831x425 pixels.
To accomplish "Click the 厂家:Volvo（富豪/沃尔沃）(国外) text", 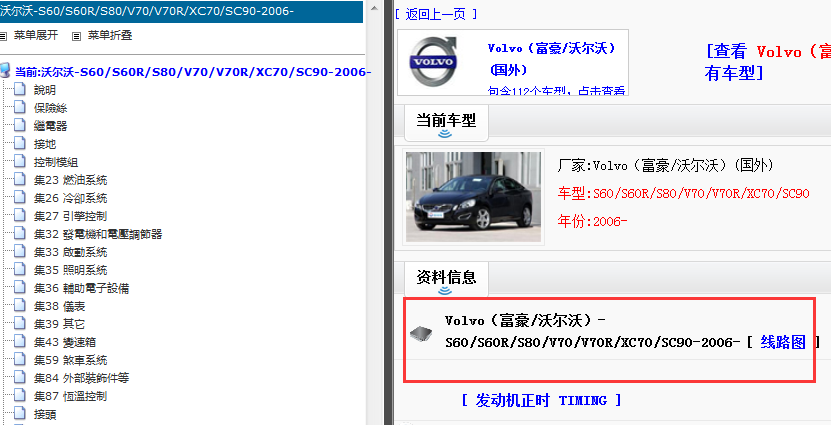I will (665, 166).
